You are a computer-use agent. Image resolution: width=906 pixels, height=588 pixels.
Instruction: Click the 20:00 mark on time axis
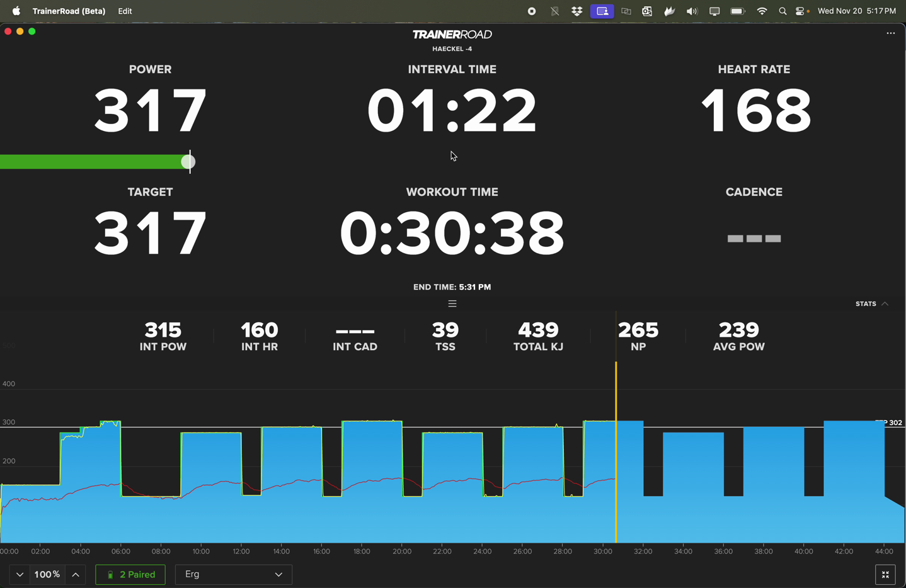click(x=402, y=551)
